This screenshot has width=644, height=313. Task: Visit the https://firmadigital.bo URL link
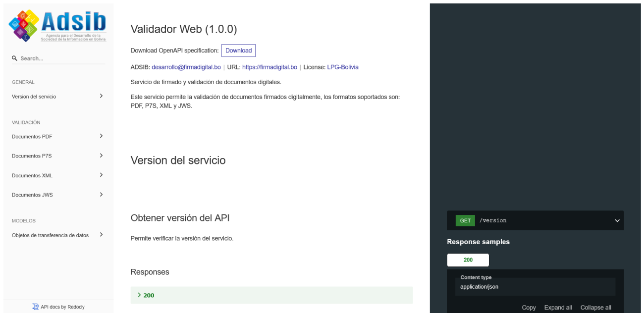(269, 67)
